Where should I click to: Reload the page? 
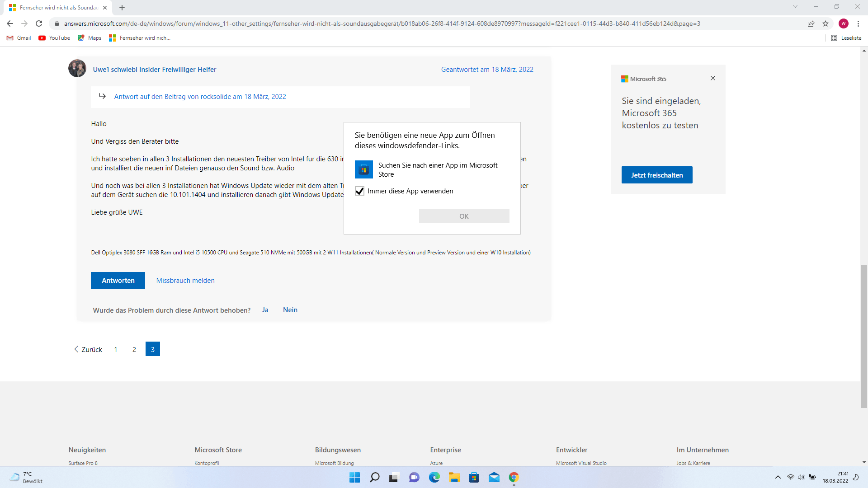tap(39, 23)
